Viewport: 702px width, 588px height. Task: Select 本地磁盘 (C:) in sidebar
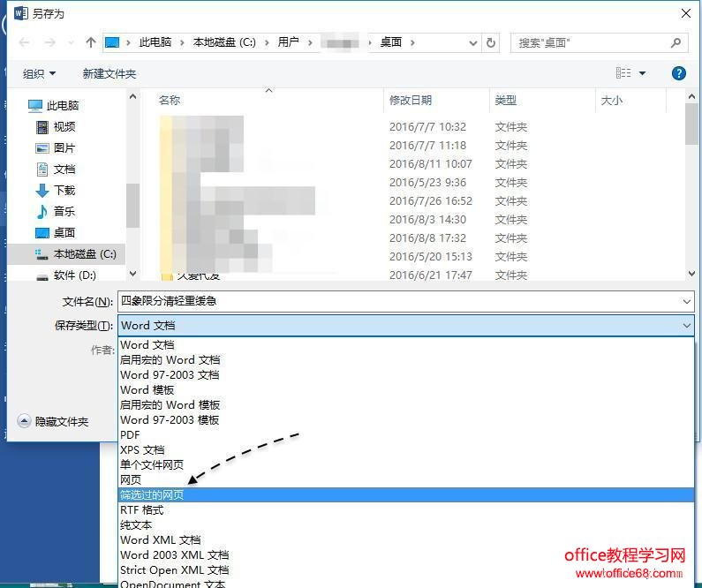point(67,254)
